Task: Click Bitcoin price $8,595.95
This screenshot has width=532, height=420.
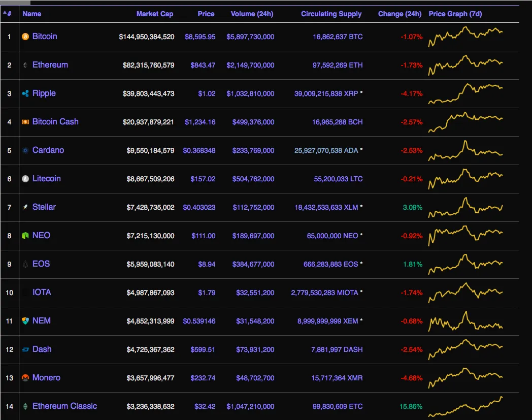Action: click(200, 37)
